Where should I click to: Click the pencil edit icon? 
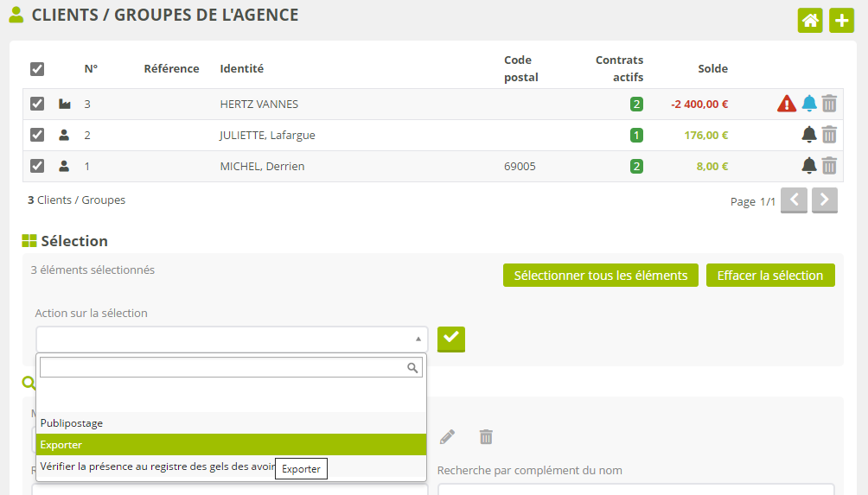click(x=447, y=437)
